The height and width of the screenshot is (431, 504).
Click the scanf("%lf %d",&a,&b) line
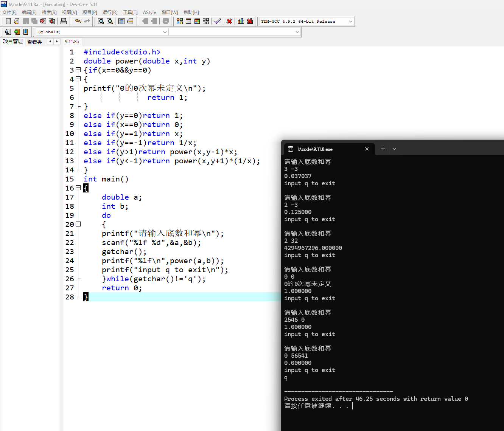tap(151, 243)
